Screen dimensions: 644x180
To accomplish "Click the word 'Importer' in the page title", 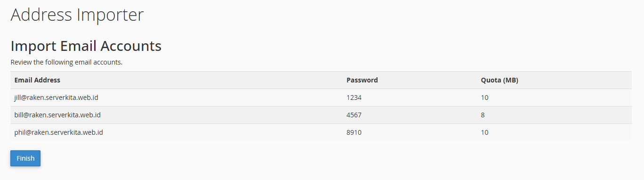I will pyautogui.click(x=110, y=16).
